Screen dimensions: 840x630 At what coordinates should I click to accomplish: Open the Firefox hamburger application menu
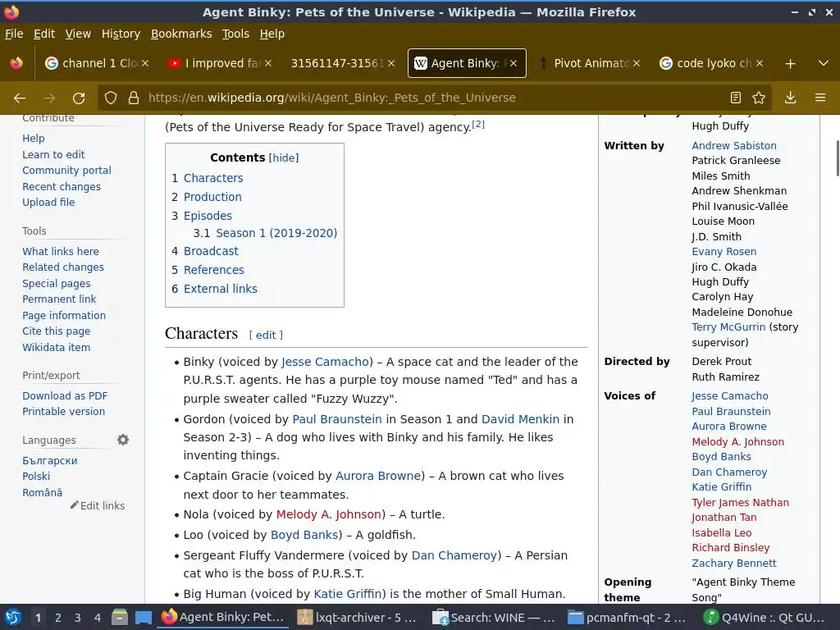820,98
